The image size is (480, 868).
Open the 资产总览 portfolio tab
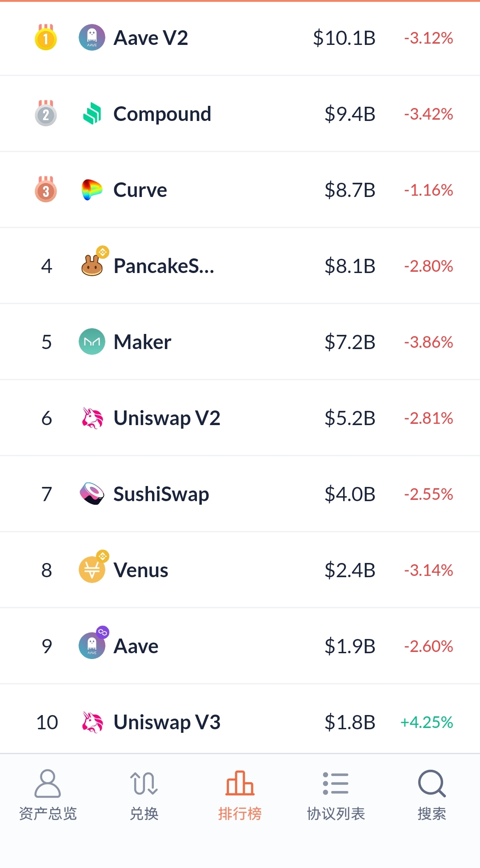(x=48, y=795)
